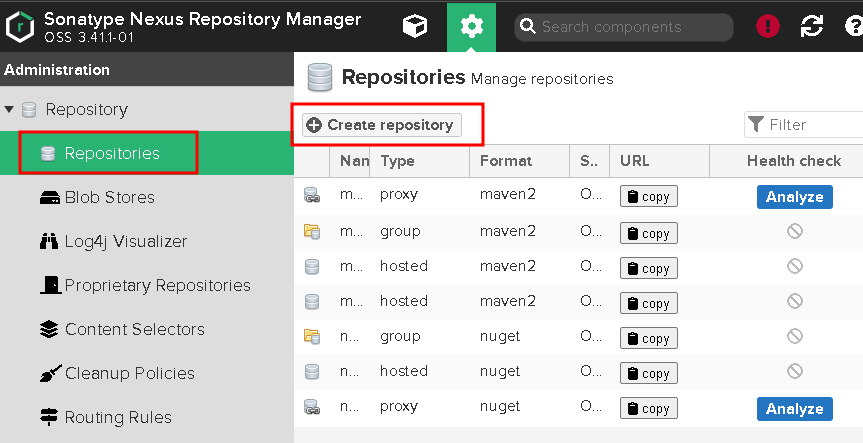Screen dimensions: 863x443
Task: Click Analyze for the nuget proxy repository
Action: click(795, 409)
